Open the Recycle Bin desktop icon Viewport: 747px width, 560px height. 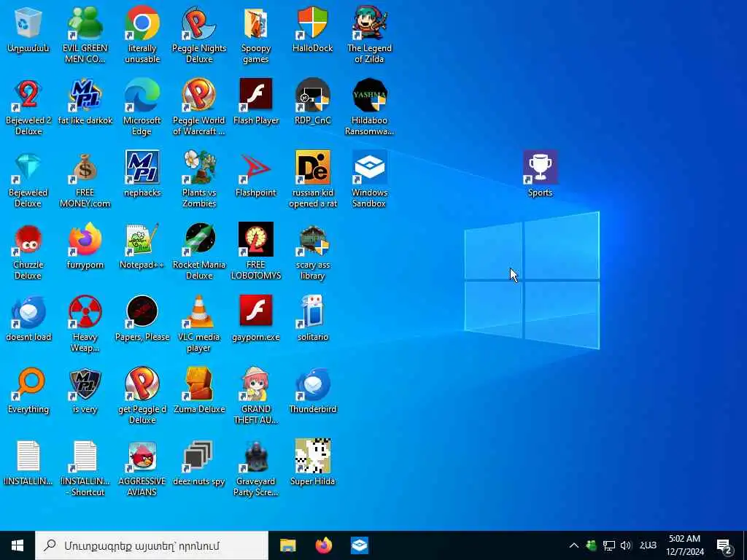[x=28, y=30]
